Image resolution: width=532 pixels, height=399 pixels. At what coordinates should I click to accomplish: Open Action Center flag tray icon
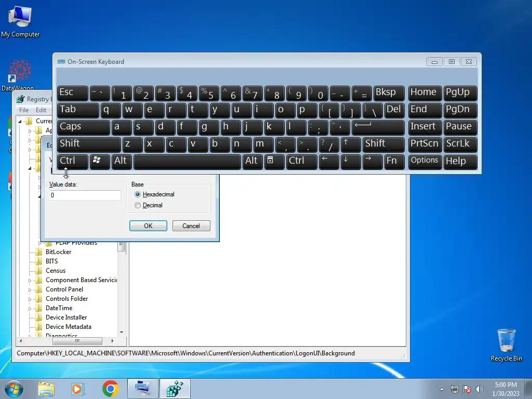point(467,389)
